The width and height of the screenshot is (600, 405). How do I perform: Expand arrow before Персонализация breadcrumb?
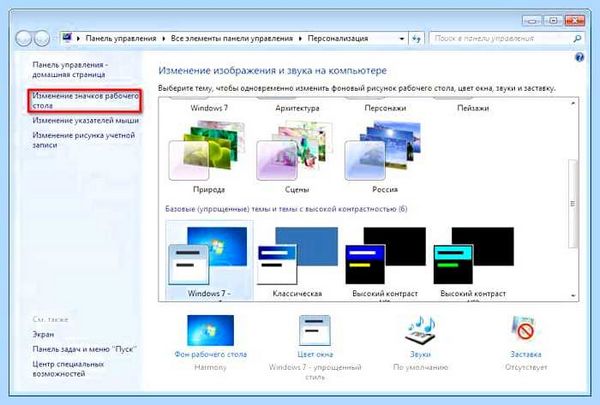pos(300,39)
